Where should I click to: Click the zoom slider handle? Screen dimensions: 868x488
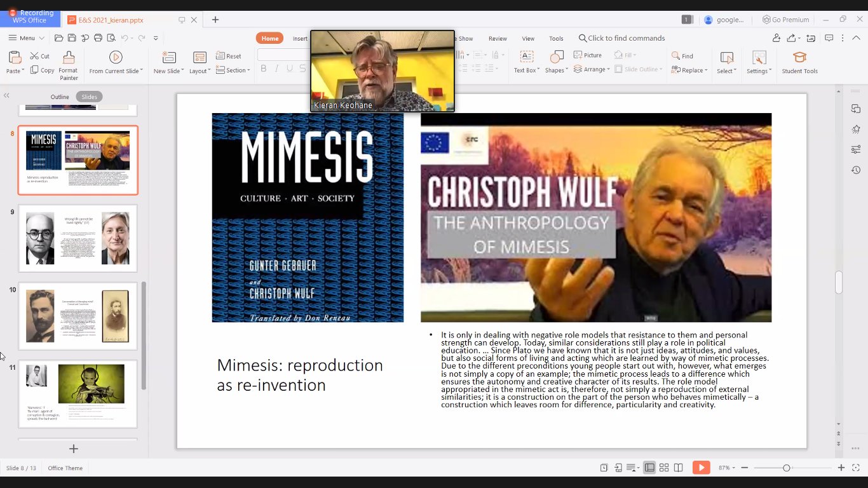786,468
